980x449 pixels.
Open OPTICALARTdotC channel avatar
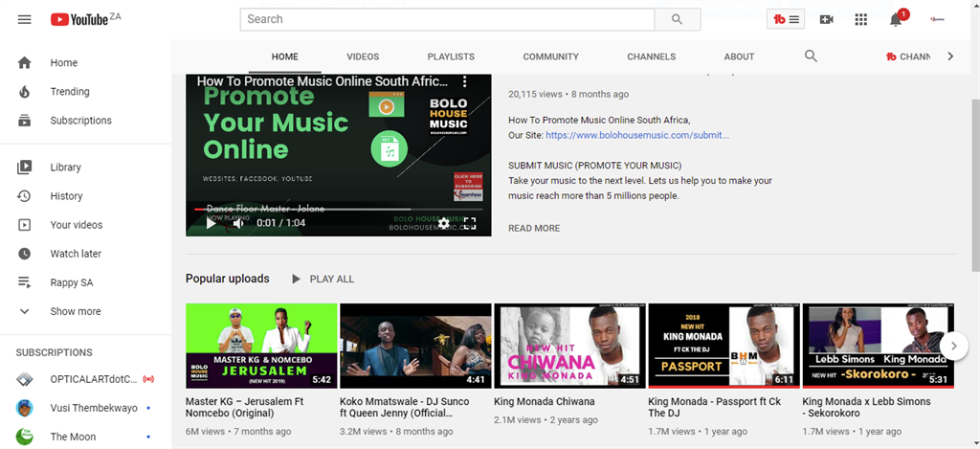coord(24,379)
